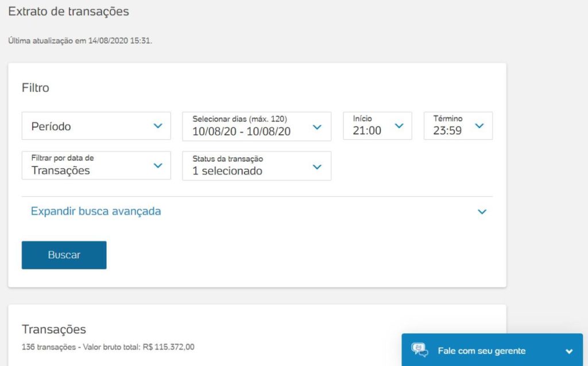Open the 10/08/20 - 10/08/20 date selector

click(242, 131)
